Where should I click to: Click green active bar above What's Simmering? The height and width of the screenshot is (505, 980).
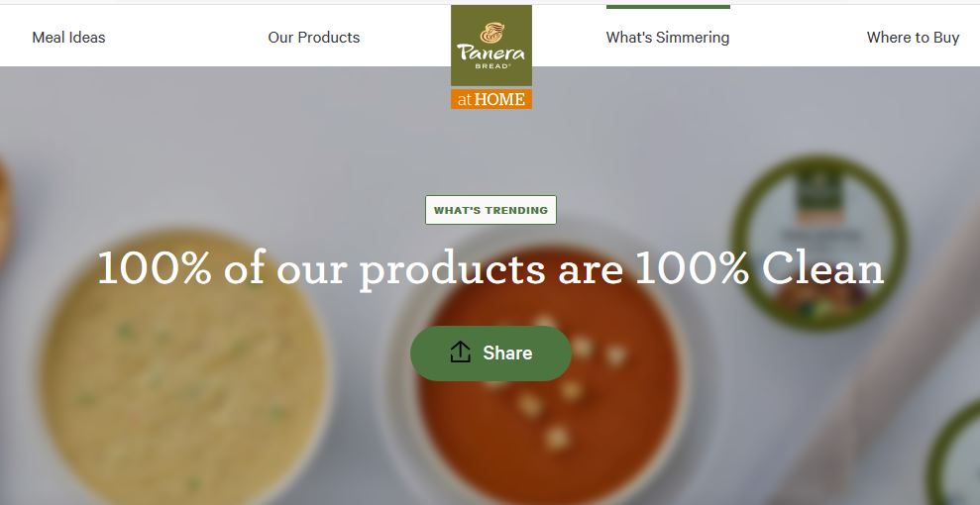click(668, 7)
